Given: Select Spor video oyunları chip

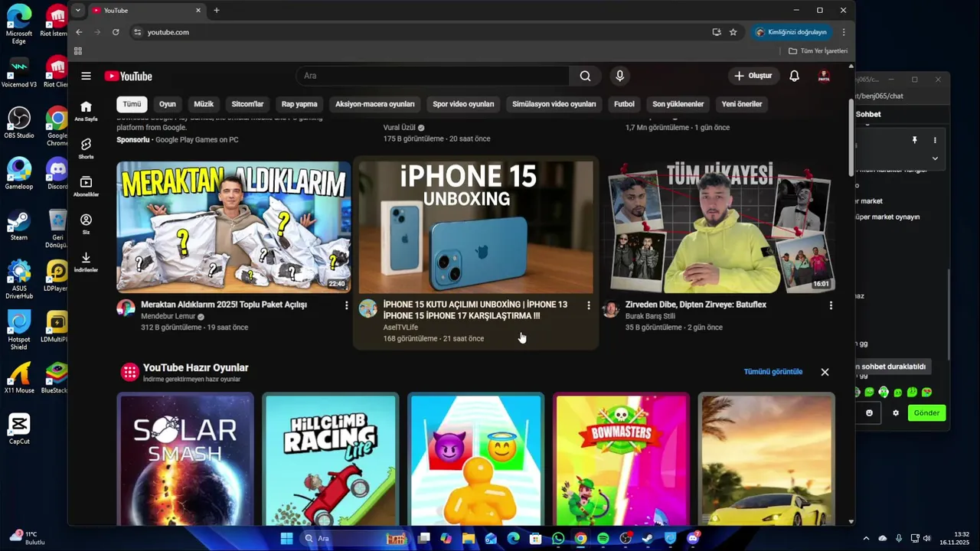Looking at the screenshot, I should [463, 104].
